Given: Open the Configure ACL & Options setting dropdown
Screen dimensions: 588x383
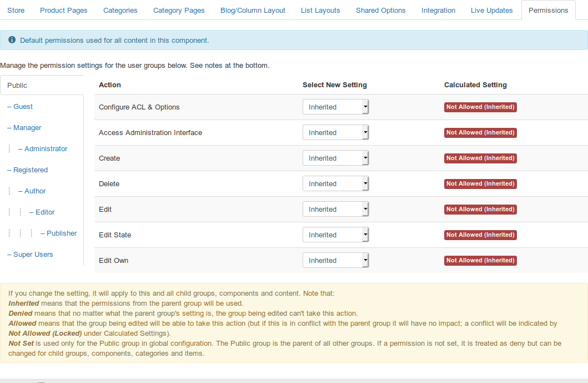Looking at the screenshot, I should pos(335,107).
